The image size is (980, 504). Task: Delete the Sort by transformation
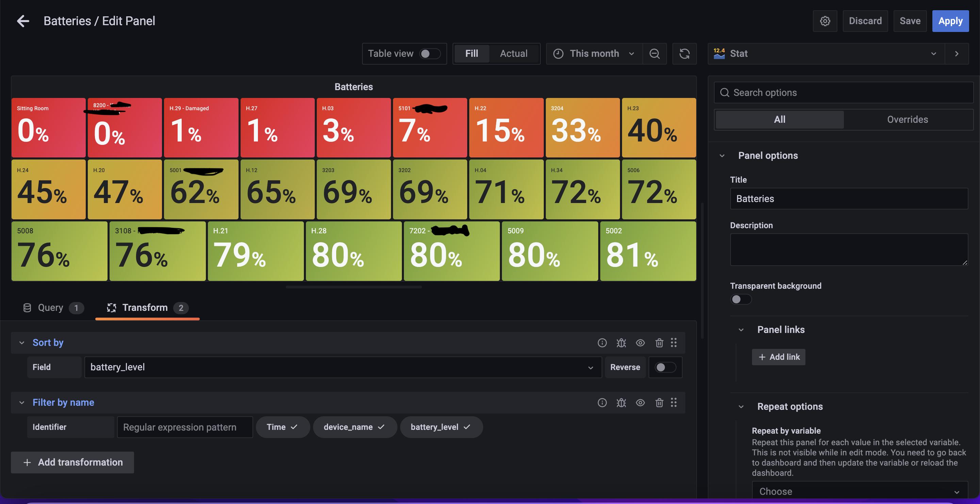(x=659, y=343)
